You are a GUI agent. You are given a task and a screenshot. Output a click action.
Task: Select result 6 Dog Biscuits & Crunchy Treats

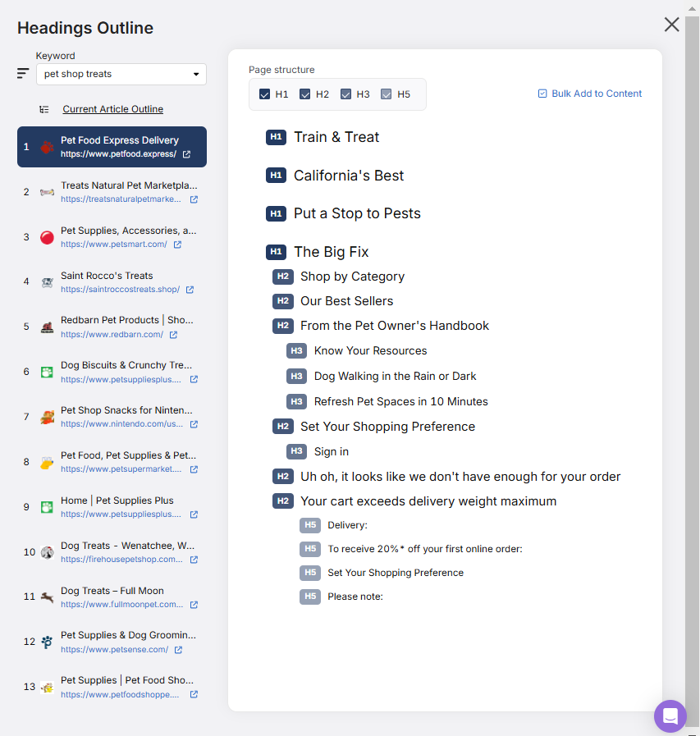(x=112, y=372)
